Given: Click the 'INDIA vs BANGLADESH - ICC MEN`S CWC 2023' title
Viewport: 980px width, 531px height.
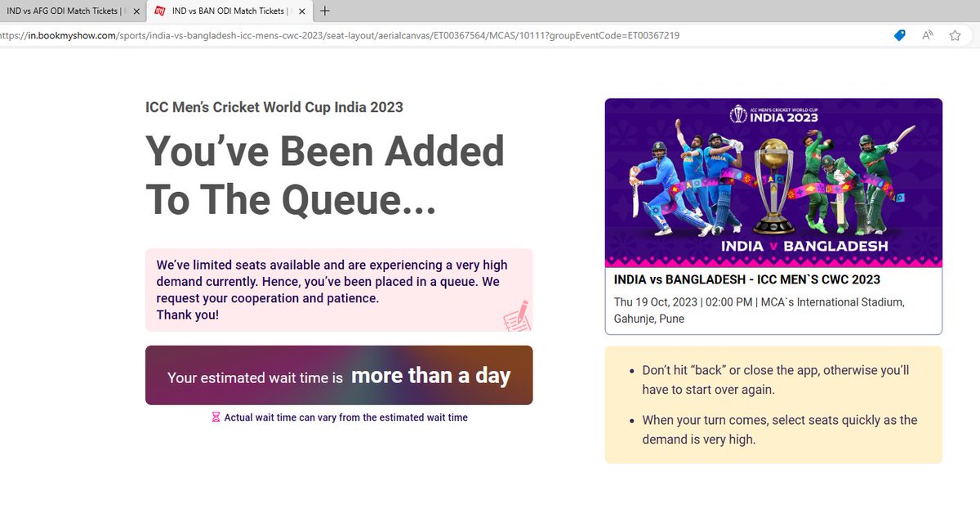Looking at the screenshot, I should pyautogui.click(x=747, y=280).
